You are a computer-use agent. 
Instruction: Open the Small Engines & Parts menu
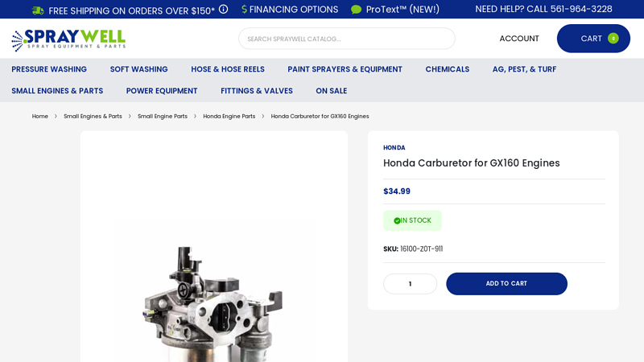(57, 91)
